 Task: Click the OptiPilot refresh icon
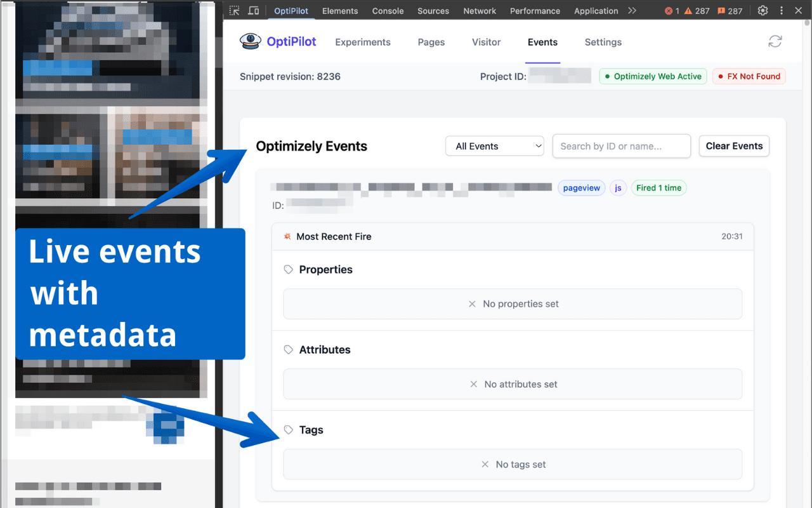pyautogui.click(x=775, y=42)
